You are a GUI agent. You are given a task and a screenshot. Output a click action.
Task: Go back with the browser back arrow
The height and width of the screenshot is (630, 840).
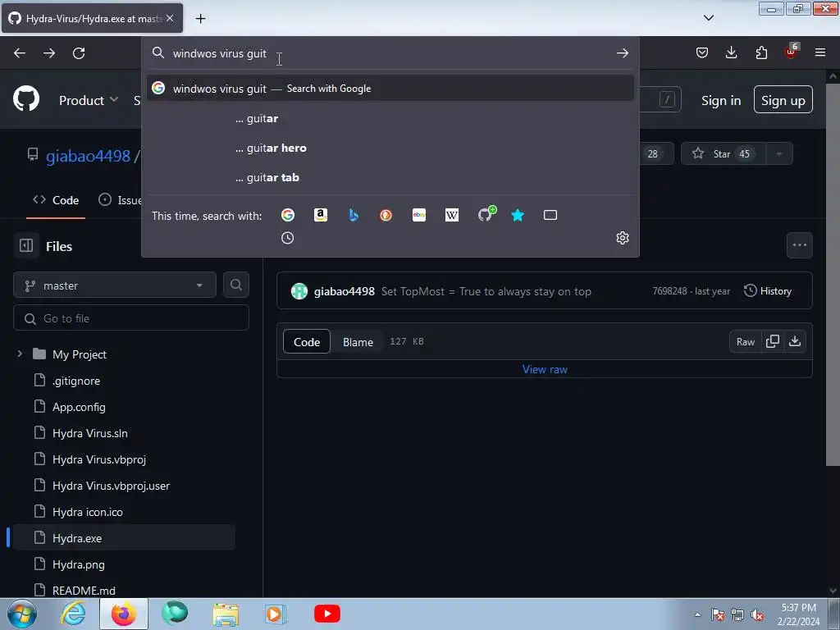(20, 53)
